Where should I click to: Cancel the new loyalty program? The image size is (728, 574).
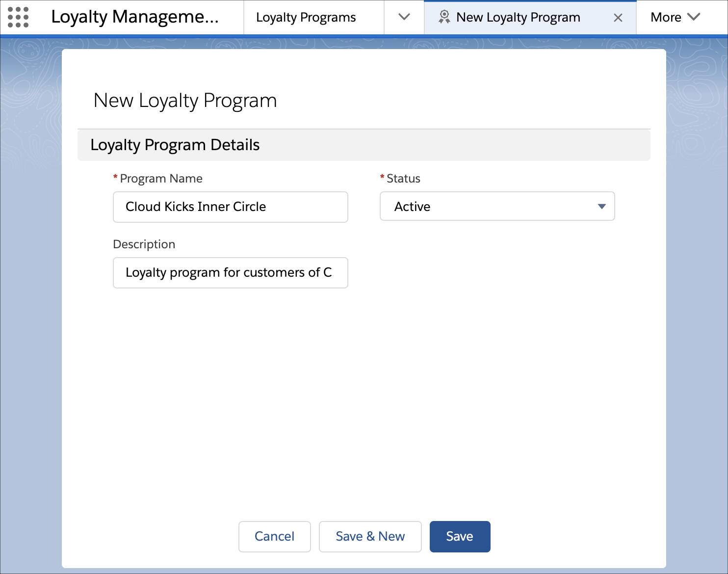274,536
